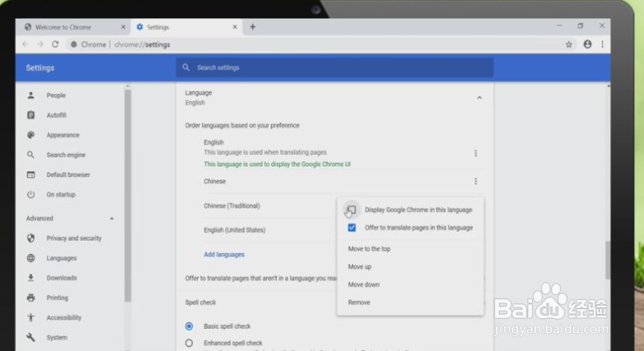Choose Move up in context menu
This screenshot has height=351, width=644.
point(360,267)
